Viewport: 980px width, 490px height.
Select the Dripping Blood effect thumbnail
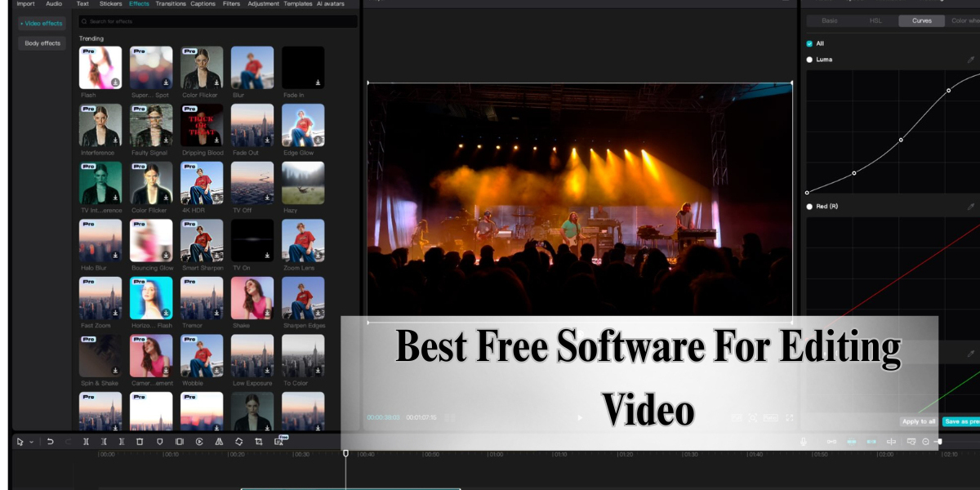coord(202,125)
